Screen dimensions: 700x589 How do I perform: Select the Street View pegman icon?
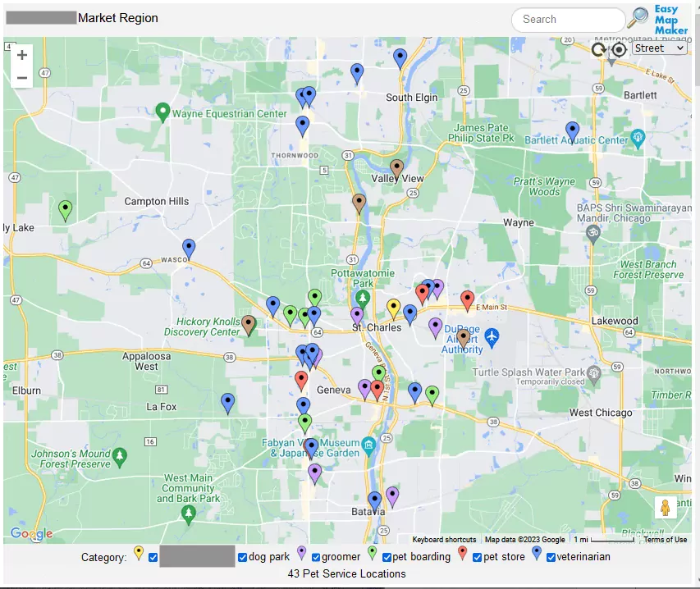point(665,508)
